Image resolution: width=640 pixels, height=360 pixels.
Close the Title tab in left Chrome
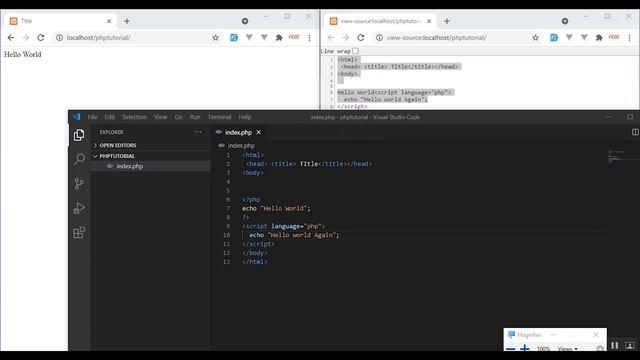click(109, 21)
